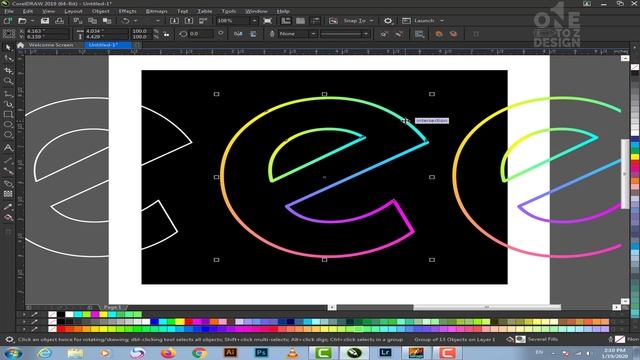Click the Mirror horizontally icon
The image size is (640, 360).
(238, 34)
